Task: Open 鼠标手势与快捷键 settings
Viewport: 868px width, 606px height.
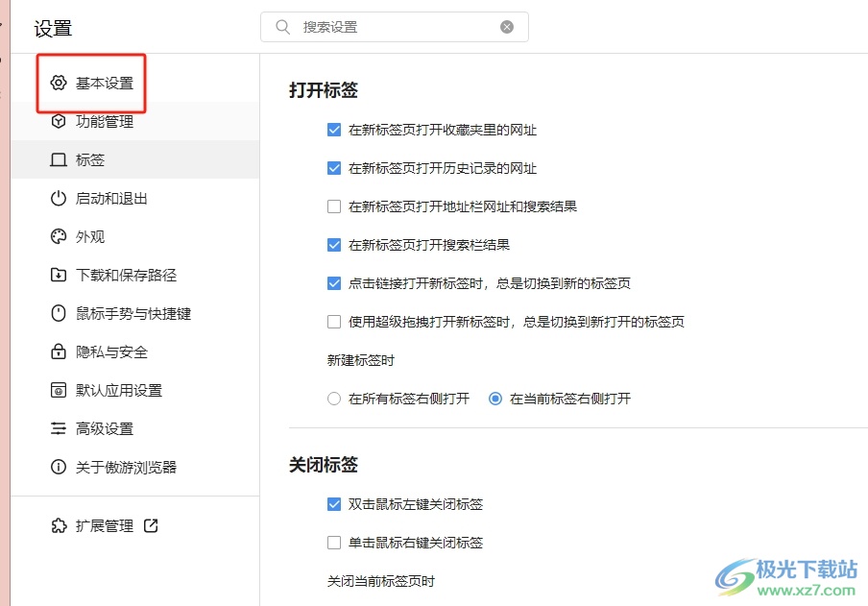Action: 133,313
